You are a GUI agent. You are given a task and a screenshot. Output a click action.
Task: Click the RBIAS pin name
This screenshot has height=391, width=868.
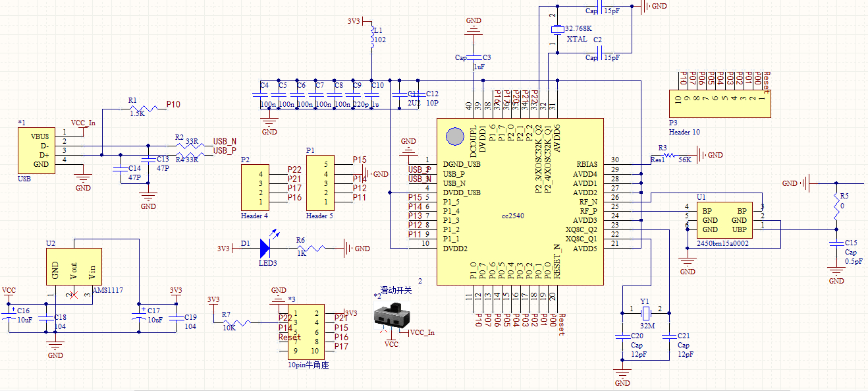(587, 164)
